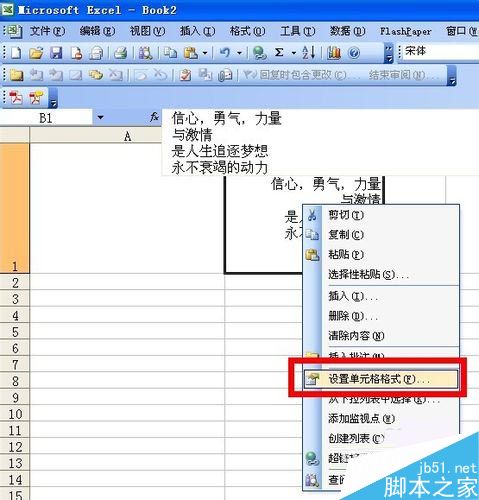This screenshot has height=500, width=479.
Task: Click the blue Help question mark icon
Action: click(x=354, y=53)
